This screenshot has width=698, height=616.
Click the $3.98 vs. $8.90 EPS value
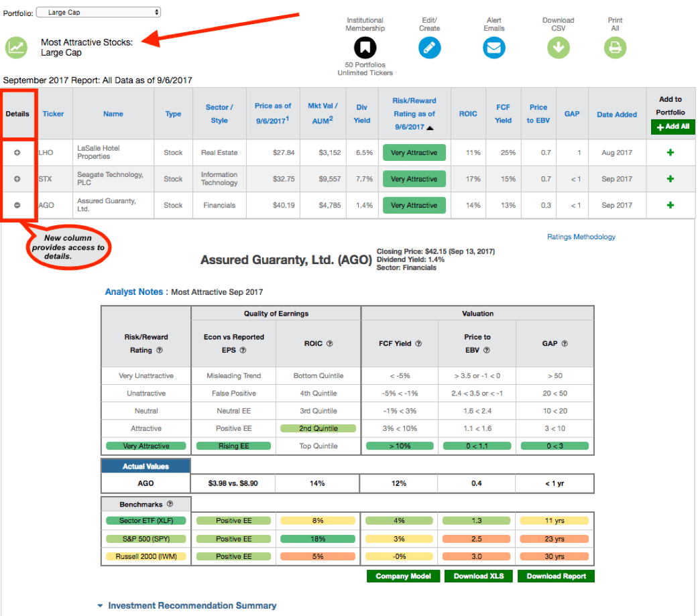(233, 483)
